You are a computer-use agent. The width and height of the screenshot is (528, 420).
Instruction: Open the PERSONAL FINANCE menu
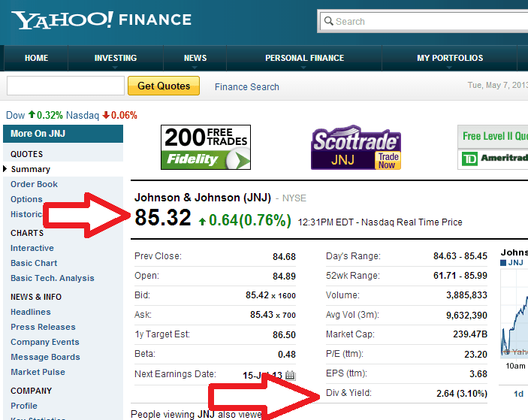pos(304,58)
